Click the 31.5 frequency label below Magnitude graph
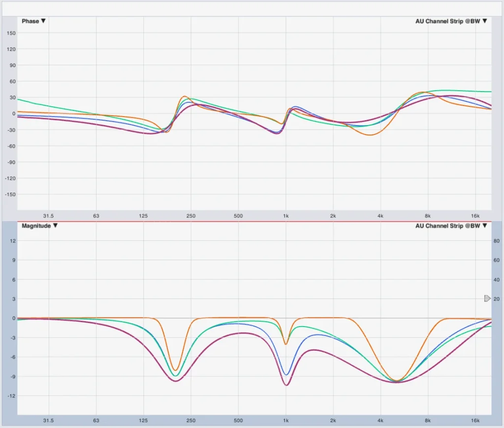Screen dimensions: 504x428 (x=48, y=421)
